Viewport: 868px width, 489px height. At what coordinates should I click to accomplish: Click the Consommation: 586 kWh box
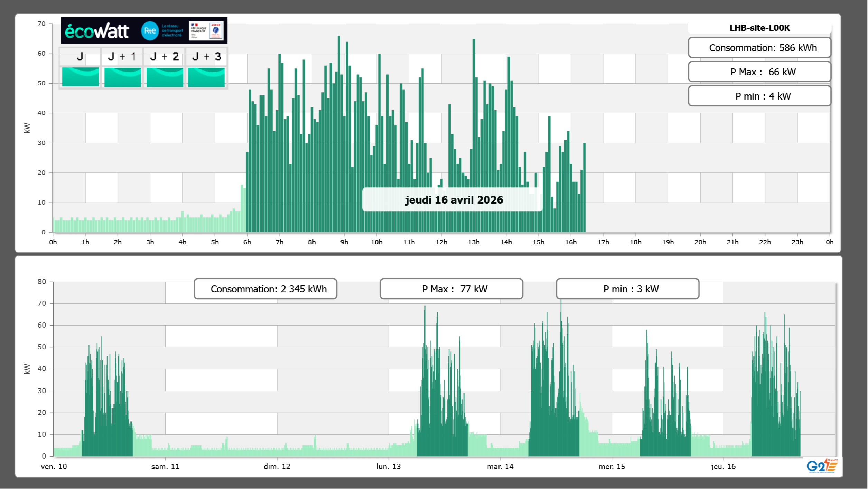click(759, 48)
